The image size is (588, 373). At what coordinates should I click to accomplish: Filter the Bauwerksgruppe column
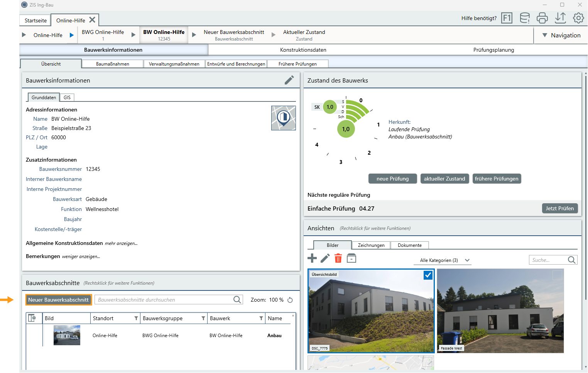coord(203,318)
